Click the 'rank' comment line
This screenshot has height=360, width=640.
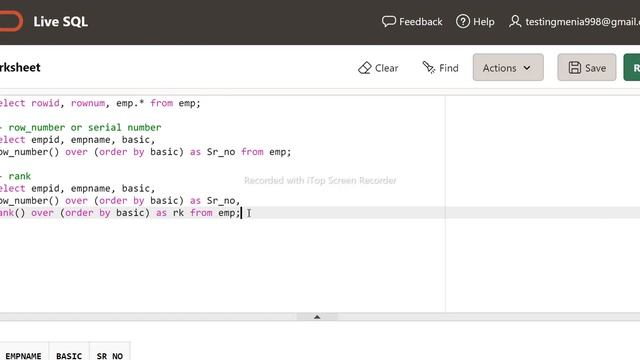point(16,176)
